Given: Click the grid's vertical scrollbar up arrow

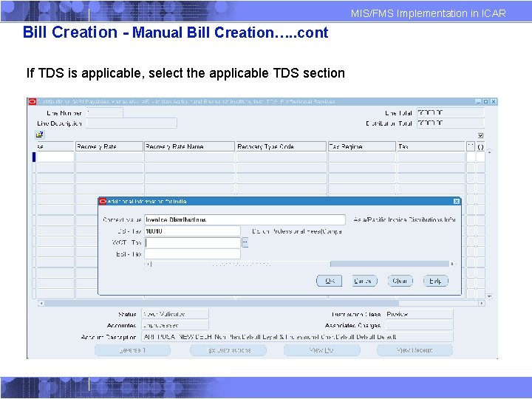Looking at the screenshot, I should click(x=490, y=153).
